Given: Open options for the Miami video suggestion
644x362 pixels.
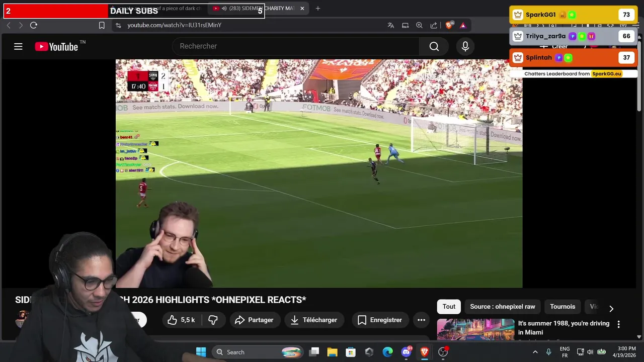Looking at the screenshot, I should pyautogui.click(x=618, y=324).
